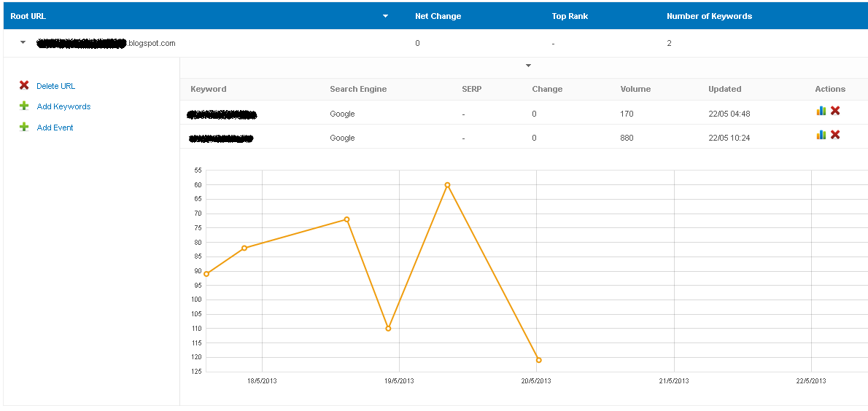868x411 pixels.
Task: Click the green plus beside Add Event
Action: pyautogui.click(x=24, y=127)
